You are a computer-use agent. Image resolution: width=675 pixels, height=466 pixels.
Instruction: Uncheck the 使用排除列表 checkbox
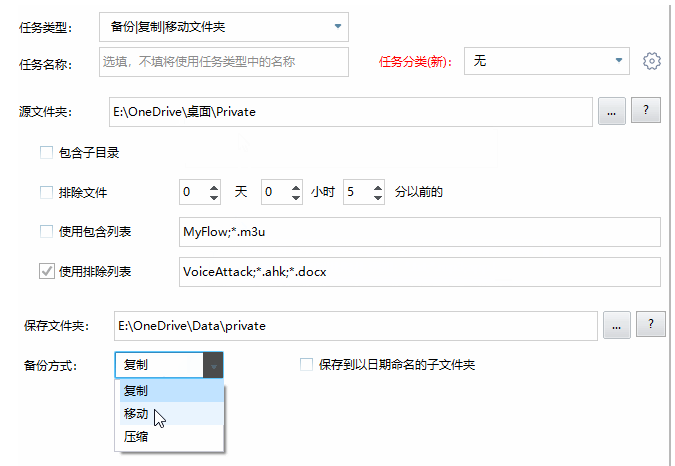[46, 272]
